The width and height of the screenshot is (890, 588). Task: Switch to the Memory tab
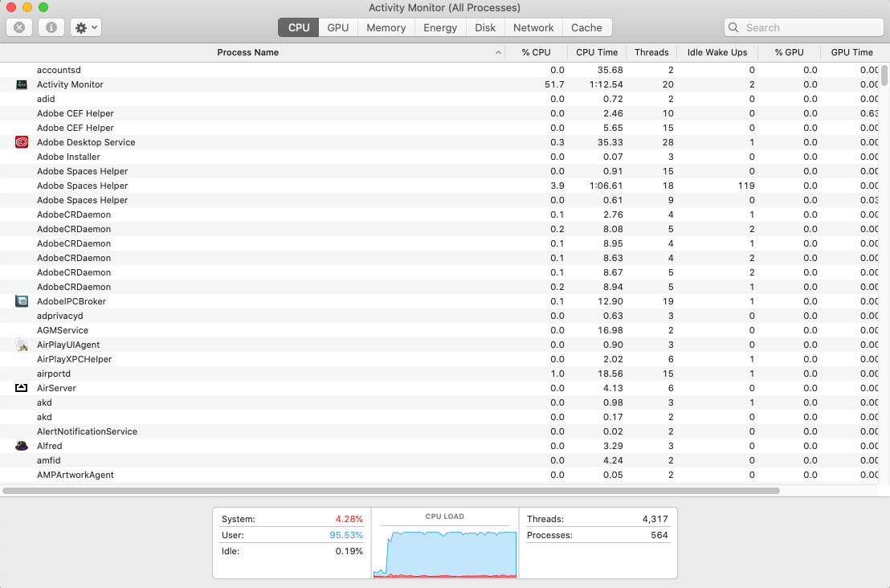coord(386,27)
